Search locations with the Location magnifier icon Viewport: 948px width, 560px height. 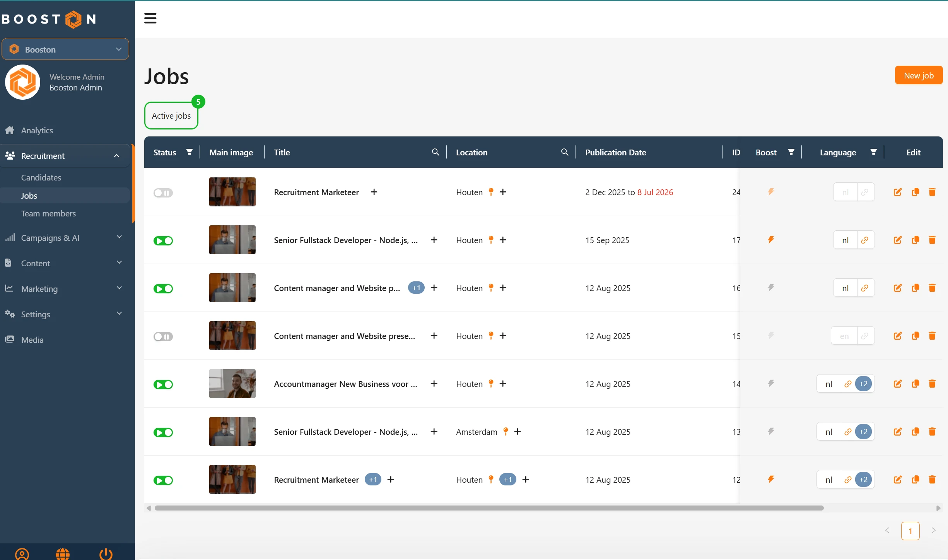click(x=564, y=152)
